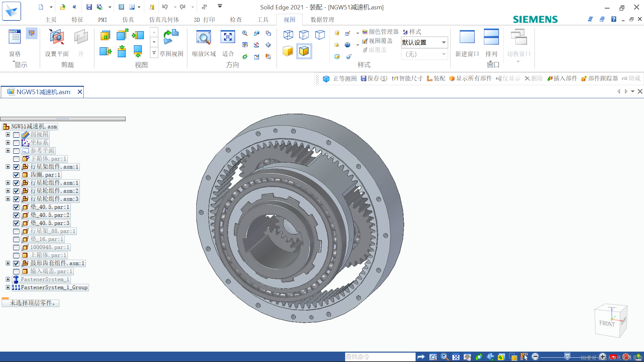Open the 仿真 ribbon tab
644x362 pixels.
[x=128, y=20]
